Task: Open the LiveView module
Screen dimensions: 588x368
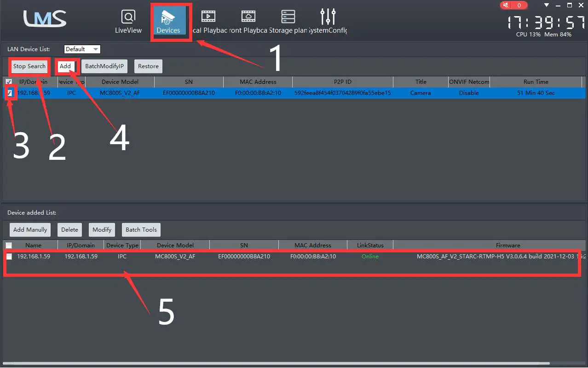Action: click(128, 22)
